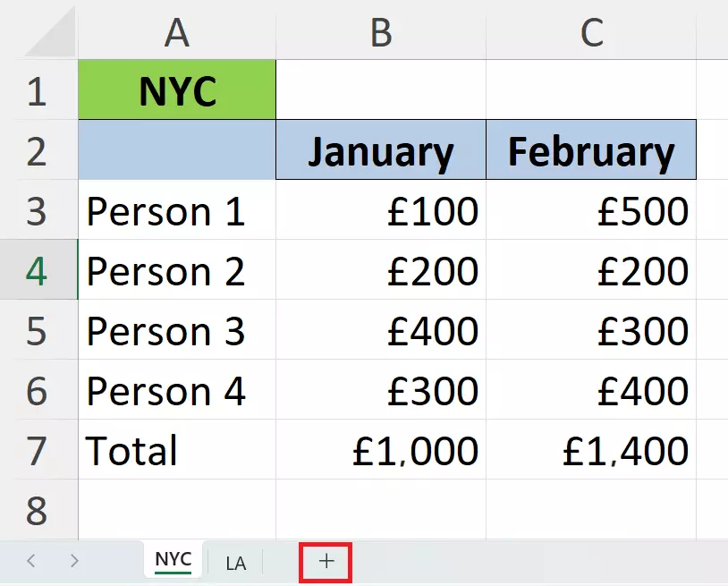Select column A header
Screen dimensions: 728x586
pos(176,31)
